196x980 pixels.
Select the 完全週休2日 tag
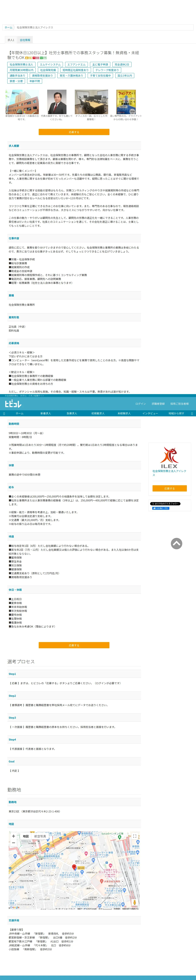122,65
